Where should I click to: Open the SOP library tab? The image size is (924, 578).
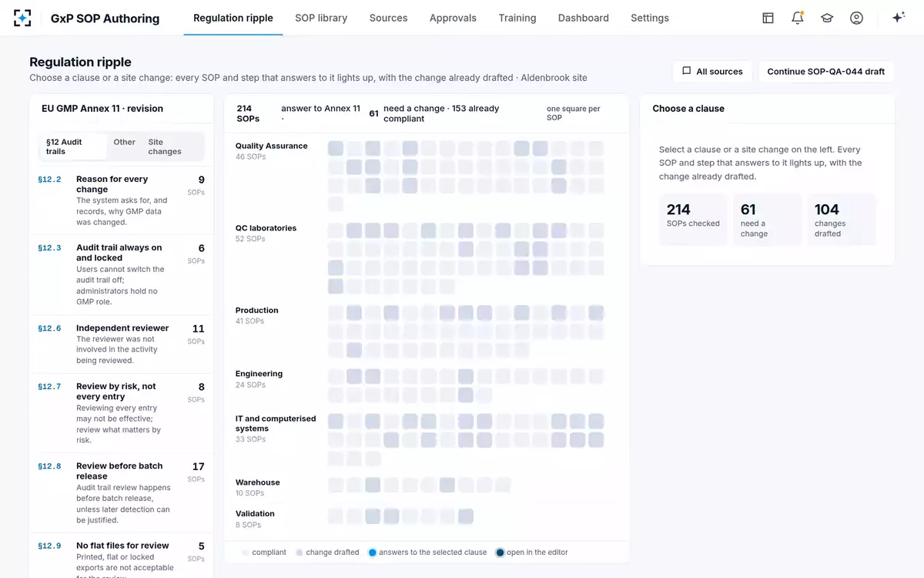pyautogui.click(x=321, y=18)
